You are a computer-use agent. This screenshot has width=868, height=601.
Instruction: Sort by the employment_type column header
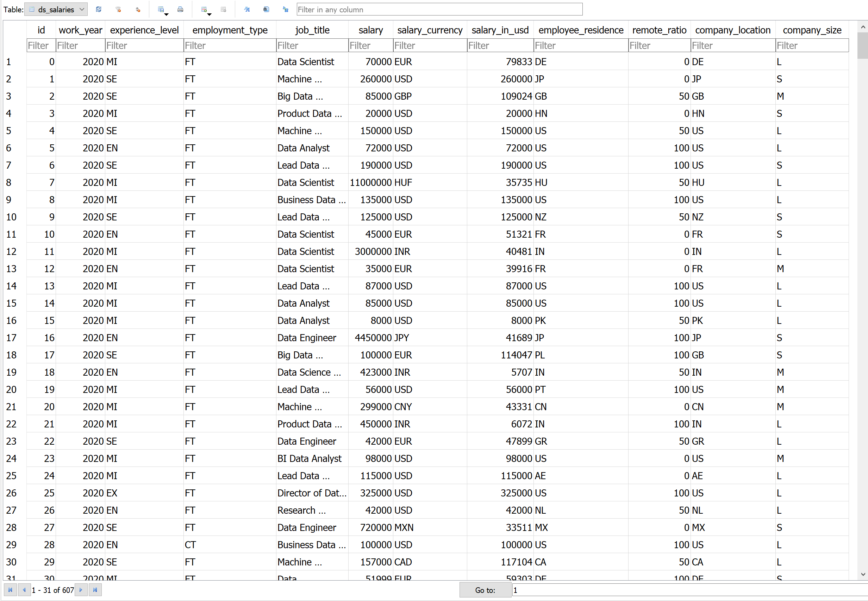click(230, 30)
